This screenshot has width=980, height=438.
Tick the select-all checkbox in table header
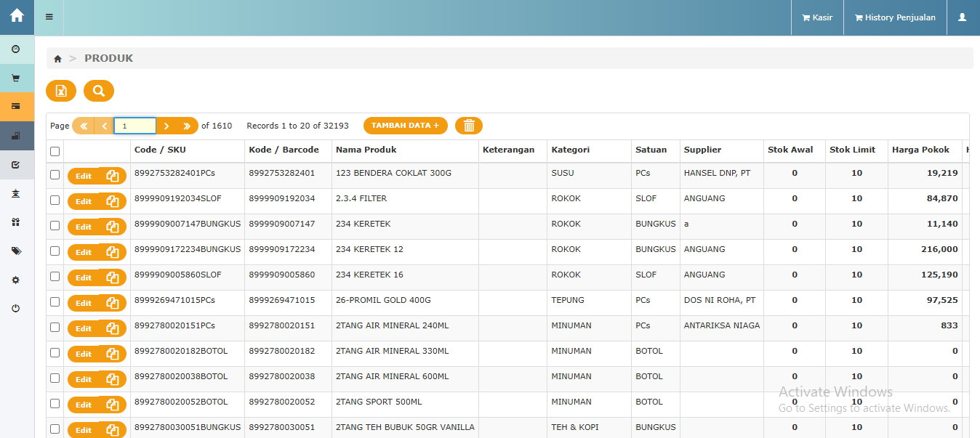[x=55, y=151]
